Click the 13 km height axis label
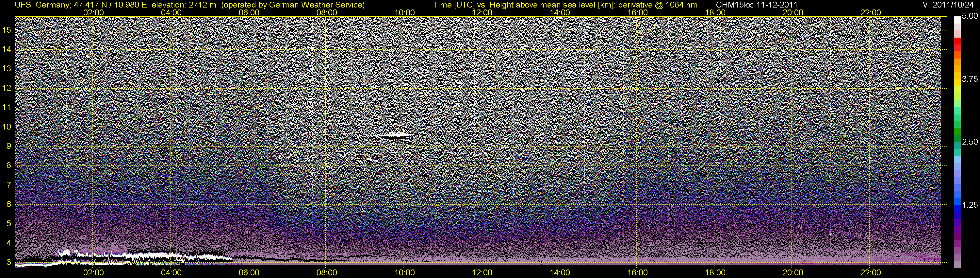980x278 pixels. coord(7,69)
